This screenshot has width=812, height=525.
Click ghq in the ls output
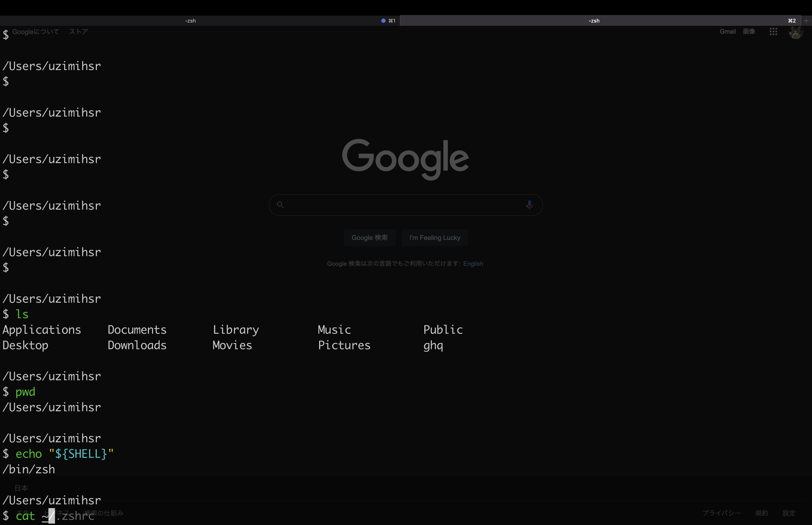tap(433, 346)
